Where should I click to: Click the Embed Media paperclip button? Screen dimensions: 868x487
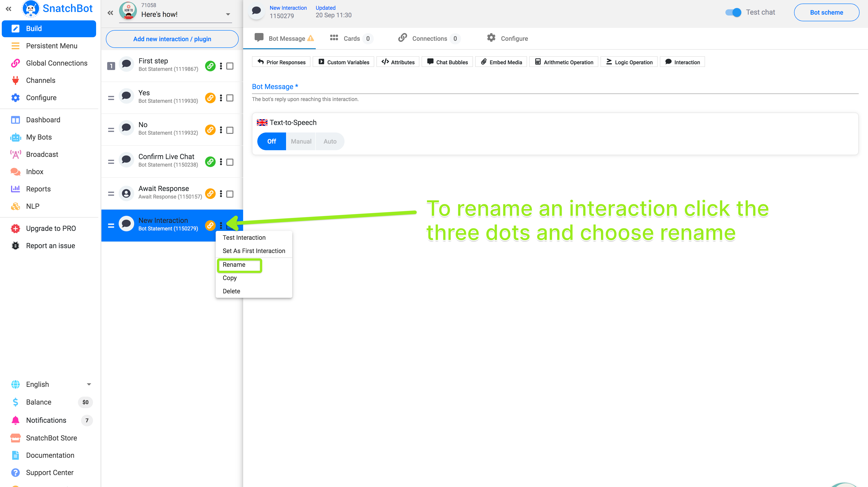coord(501,62)
